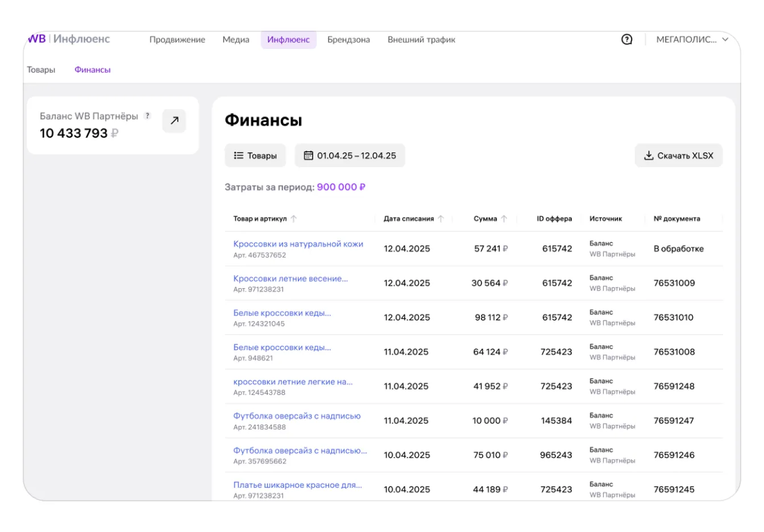764x532 pixels.
Task: Open the Товары grouping button
Action: (x=255, y=155)
